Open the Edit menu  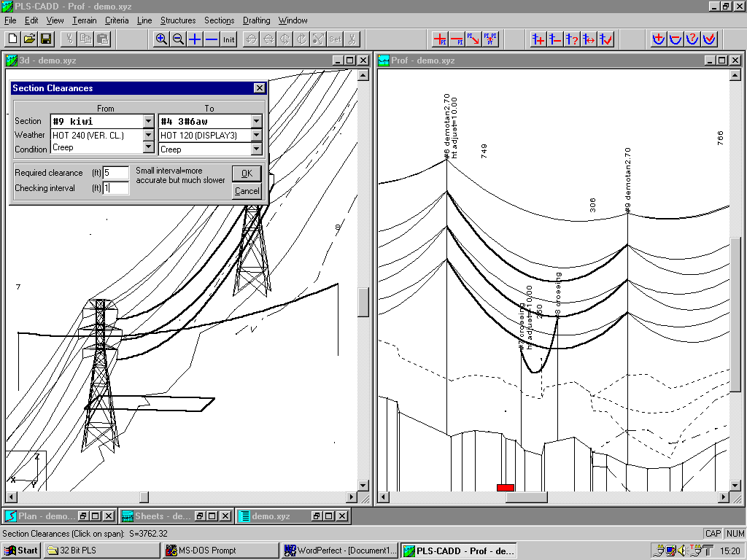(x=31, y=20)
